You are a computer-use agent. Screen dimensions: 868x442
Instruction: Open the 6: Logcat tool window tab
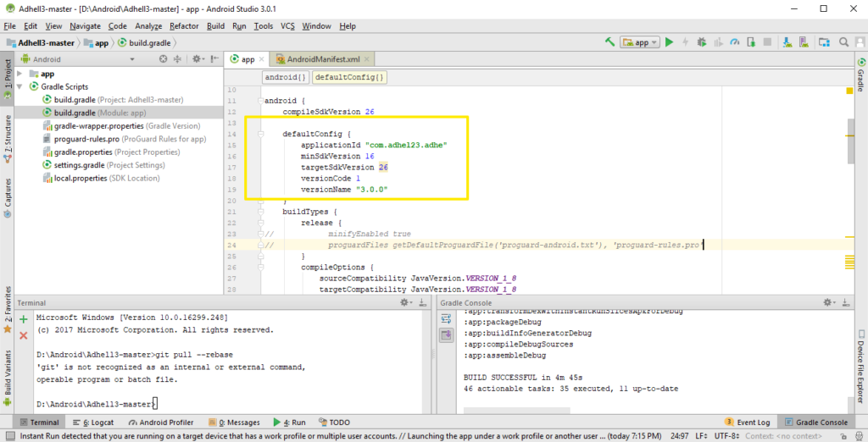(x=93, y=422)
